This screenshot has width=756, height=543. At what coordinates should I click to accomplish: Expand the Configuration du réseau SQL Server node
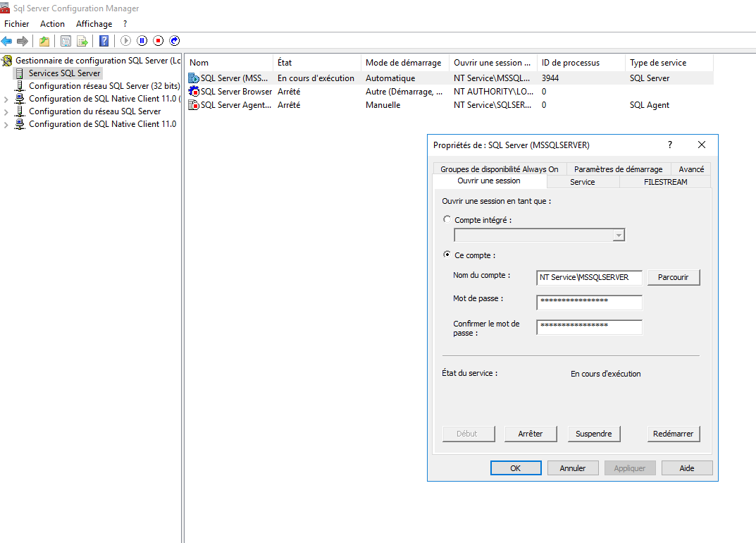6,111
